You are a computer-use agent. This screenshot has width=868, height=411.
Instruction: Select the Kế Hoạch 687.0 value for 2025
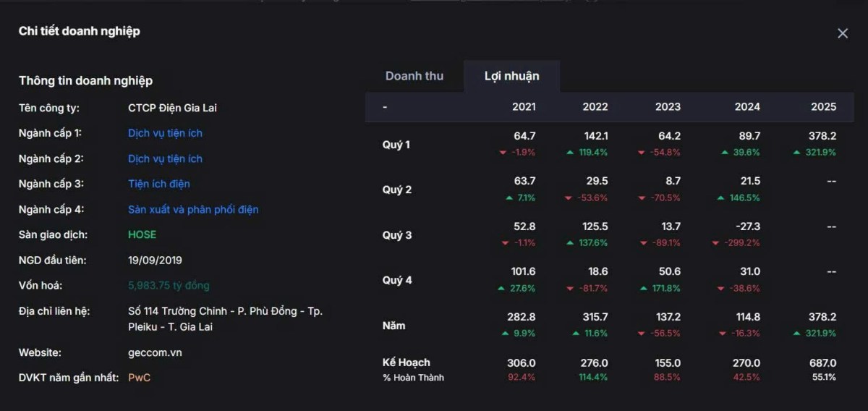pyautogui.click(x=823, y=363)
